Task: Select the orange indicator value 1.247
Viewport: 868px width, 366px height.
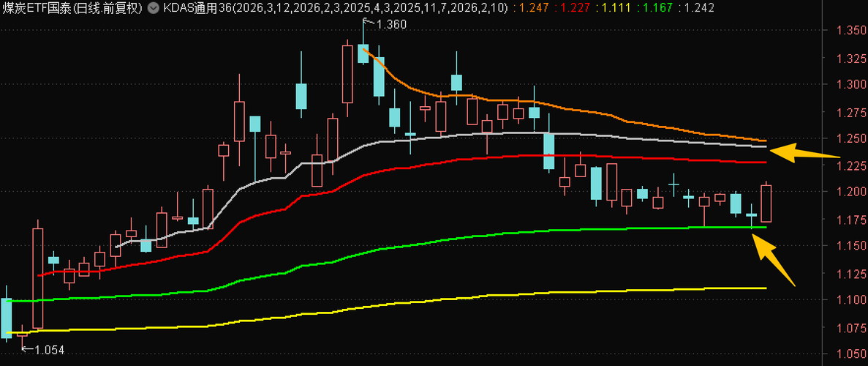Action: (532, 8)
